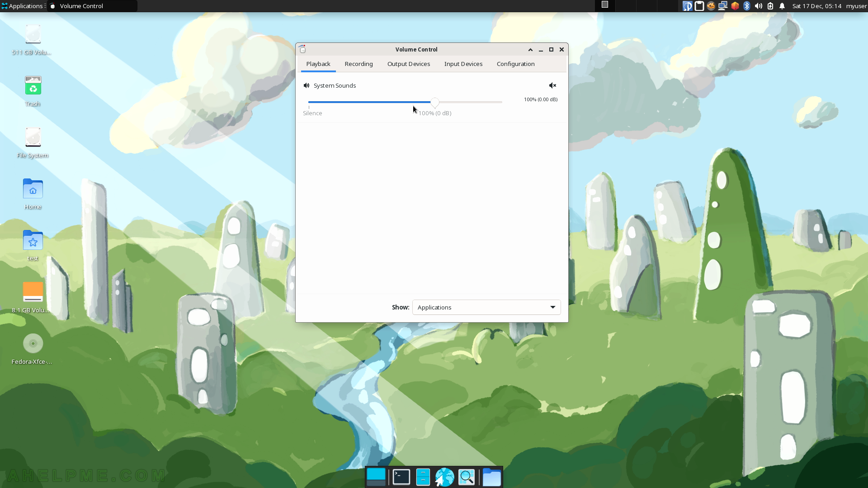Open the network connections tray icon
The image size is (868, 488).
point(723,6)
